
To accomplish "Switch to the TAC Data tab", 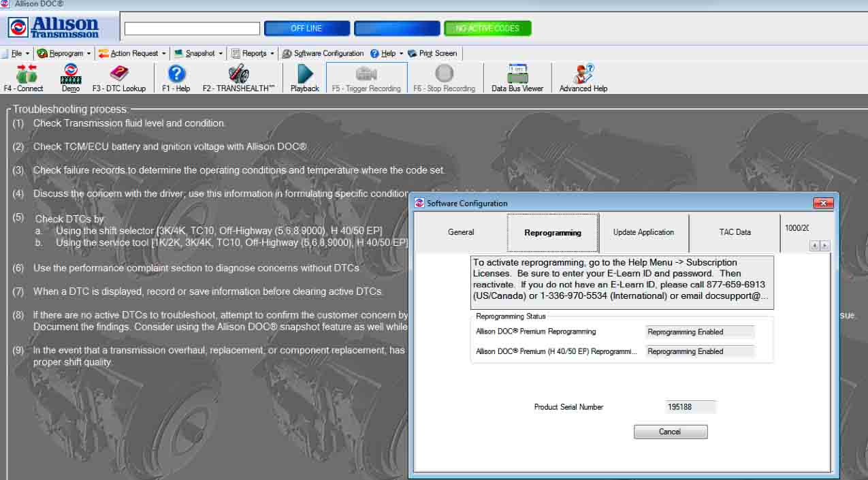I will coord(735,232).
